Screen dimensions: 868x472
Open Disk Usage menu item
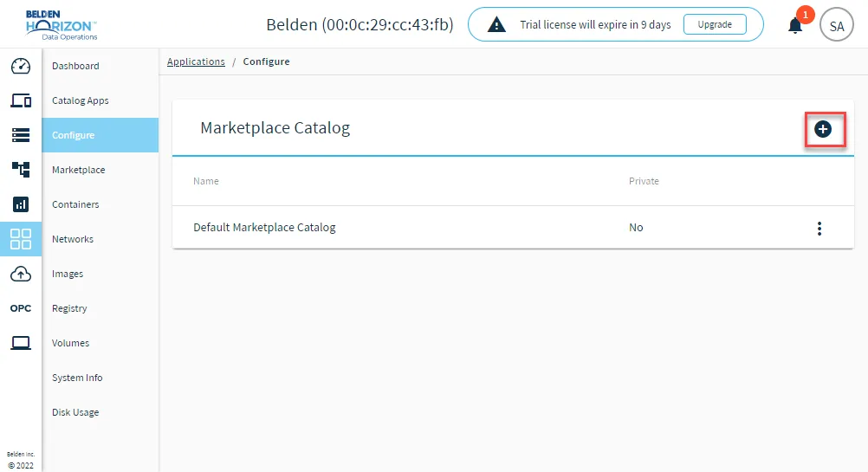[x=100, y=412]
